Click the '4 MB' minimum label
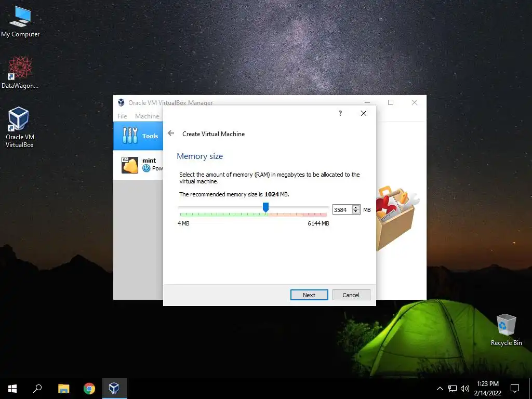 [x=183, y=223]
